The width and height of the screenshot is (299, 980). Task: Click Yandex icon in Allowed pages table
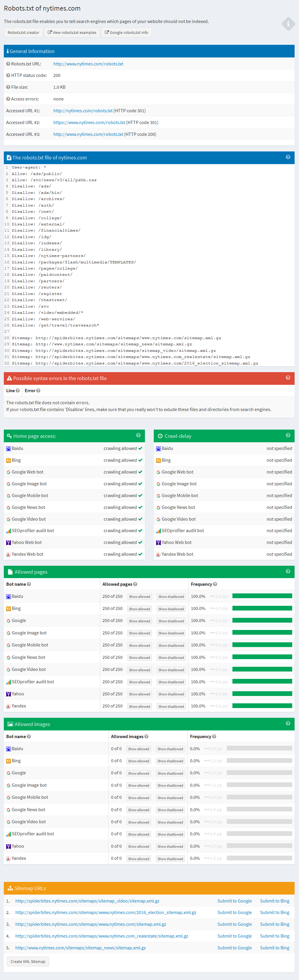coord(8,706)
